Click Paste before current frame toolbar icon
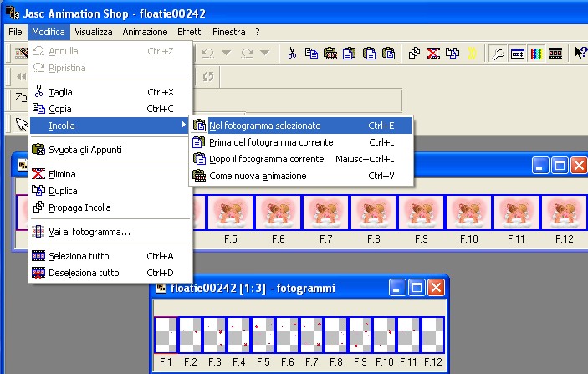This screenshot has height=374, width=588. click(x=349, y=53)
